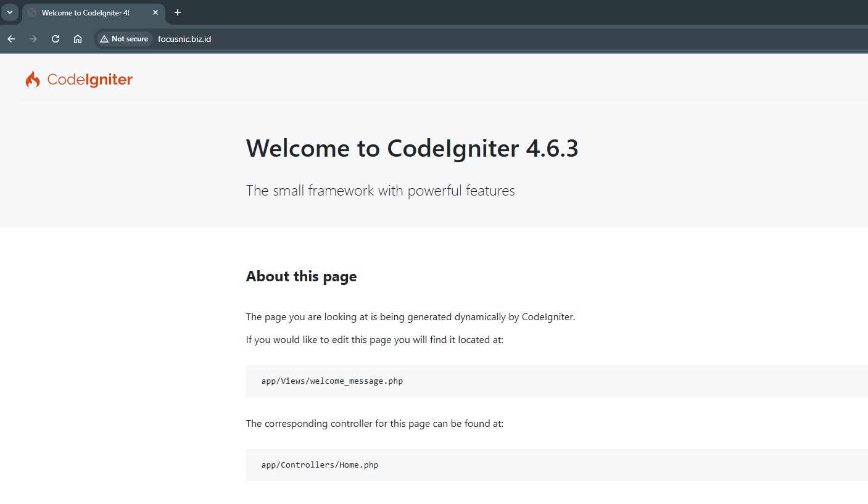868x504 pixels.
Task: Open the browser home page icon
Action: tap(78, 39)
